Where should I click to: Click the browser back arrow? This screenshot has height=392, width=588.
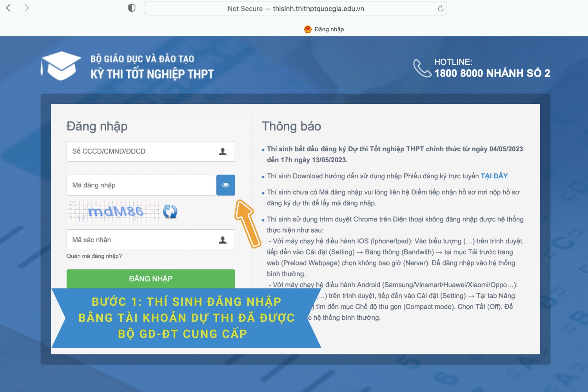pyautogui.click(x=8, y=8)
